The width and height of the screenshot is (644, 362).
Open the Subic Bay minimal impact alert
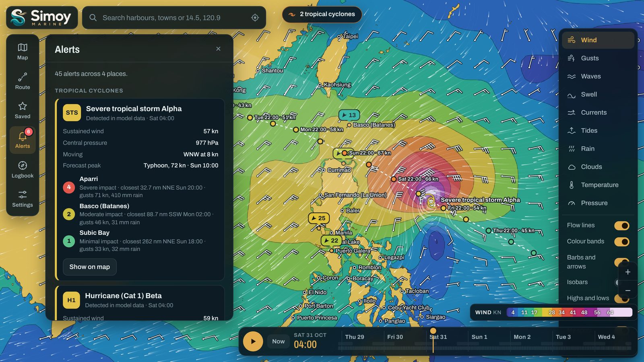click(x=140, y=241)
